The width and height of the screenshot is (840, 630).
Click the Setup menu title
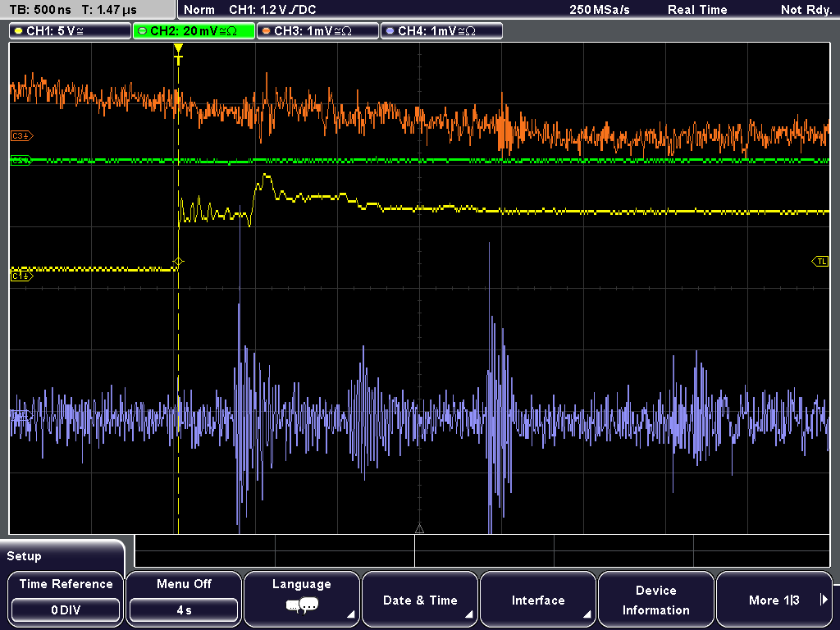click(24, 556)
